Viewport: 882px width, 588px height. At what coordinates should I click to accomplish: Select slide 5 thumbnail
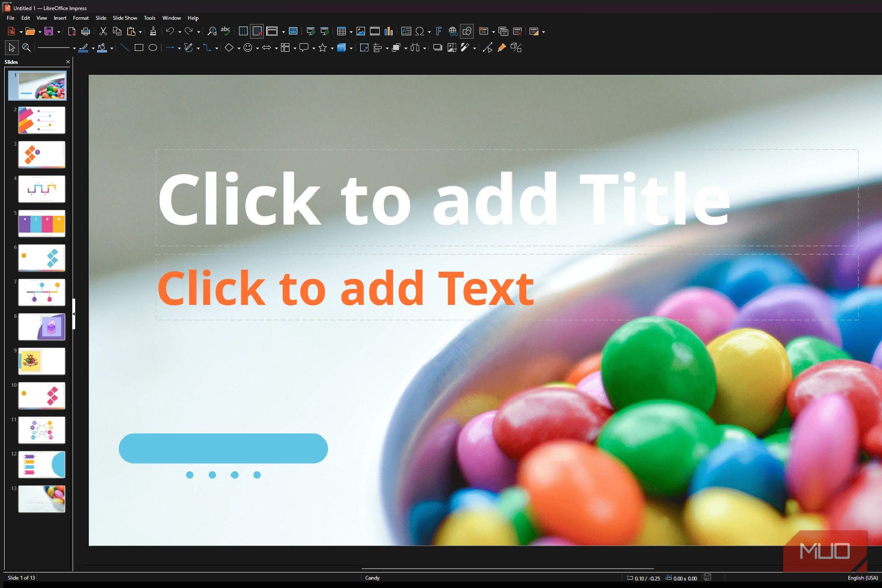tap(42, 224)
